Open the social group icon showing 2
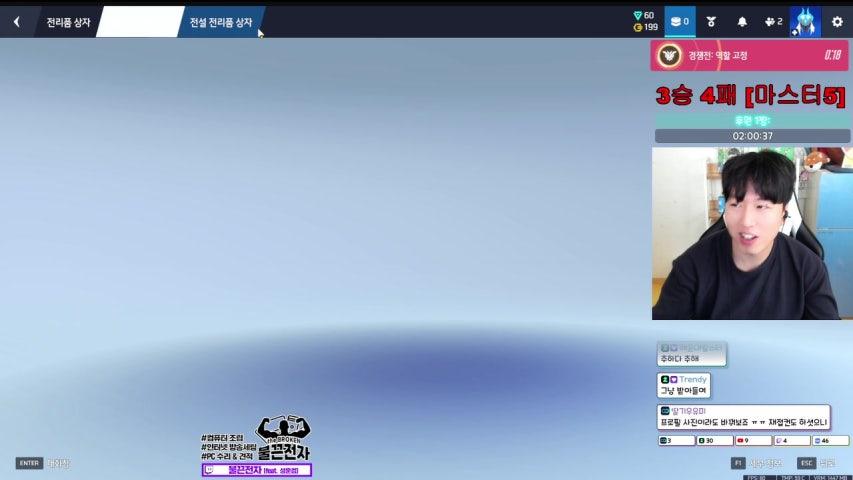 coord(773,22)
